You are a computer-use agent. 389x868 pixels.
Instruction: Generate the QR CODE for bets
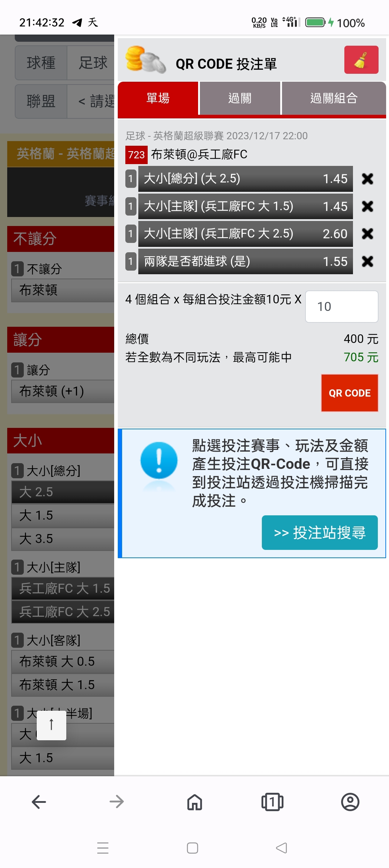350,393
